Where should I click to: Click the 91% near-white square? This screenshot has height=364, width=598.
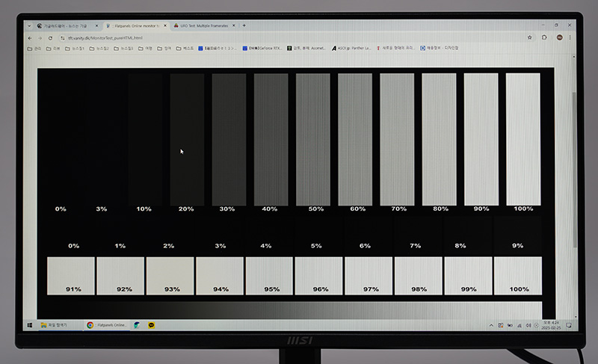71,276
